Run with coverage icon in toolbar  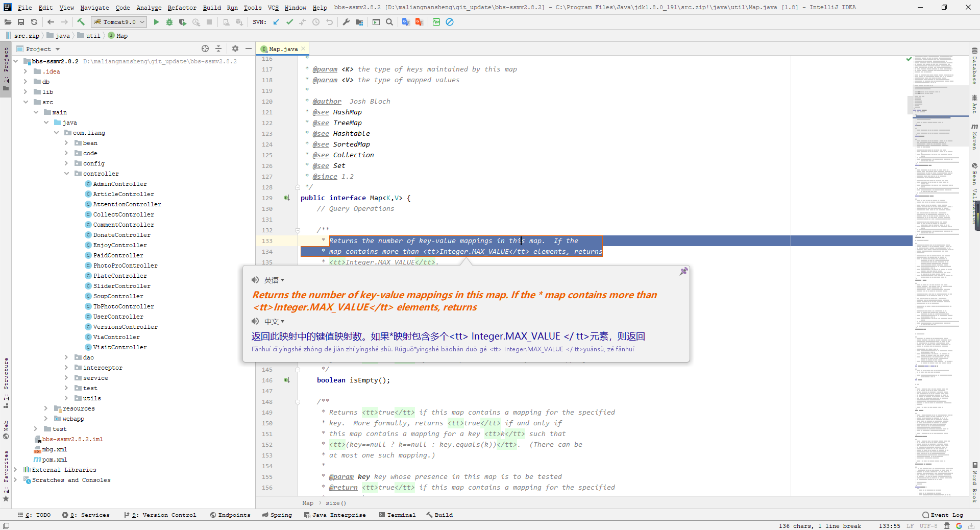click(x=183, y=22)
